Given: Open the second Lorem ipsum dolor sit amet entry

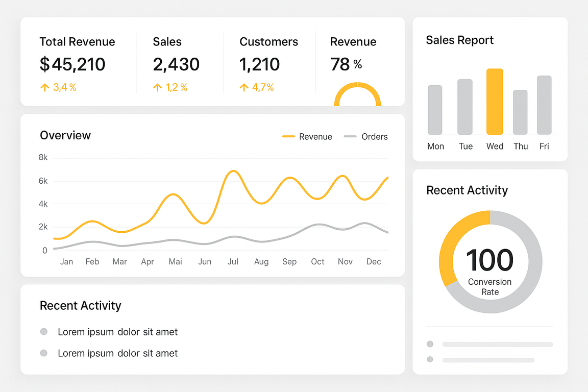Looking at the screenshot, I should point(117,353).
